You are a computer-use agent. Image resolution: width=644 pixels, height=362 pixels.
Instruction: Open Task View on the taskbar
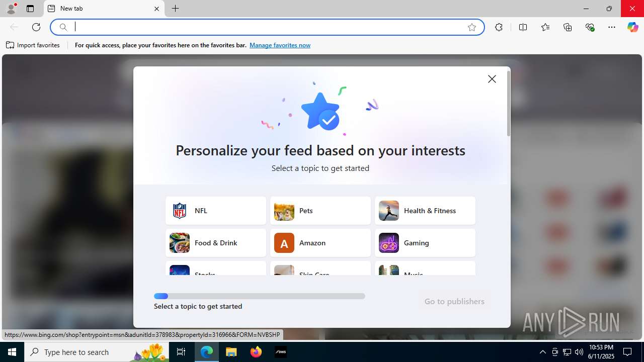tap(182, 352)
